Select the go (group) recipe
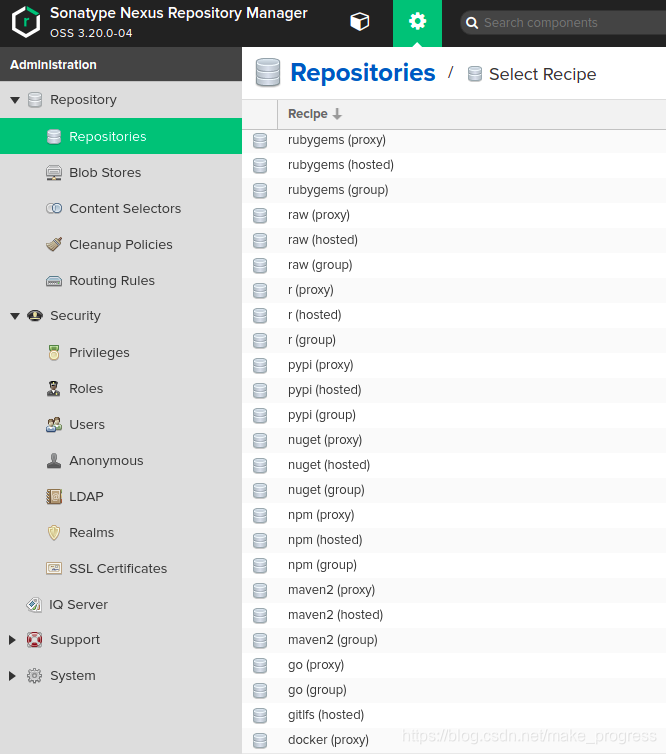The width and height of the screenshot is (666, 754). click(x=454, y=690)
